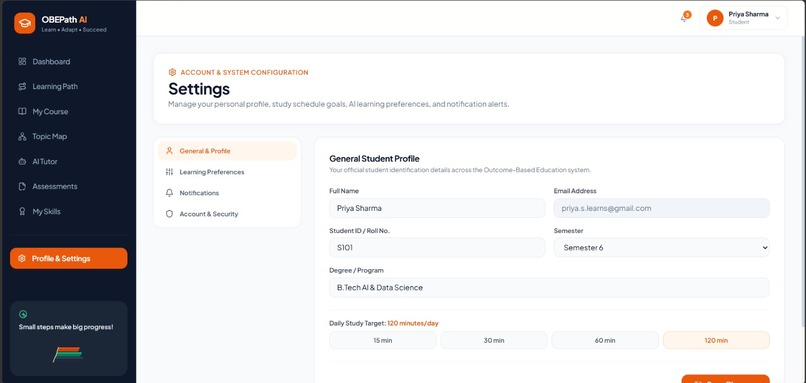Open the Semester 6 dropdown
806x383 pixels.
tap(662, 247)
